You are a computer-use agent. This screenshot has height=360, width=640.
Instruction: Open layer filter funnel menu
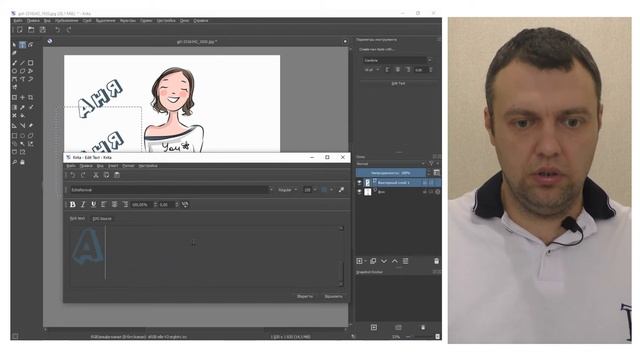tap(431, 164)
